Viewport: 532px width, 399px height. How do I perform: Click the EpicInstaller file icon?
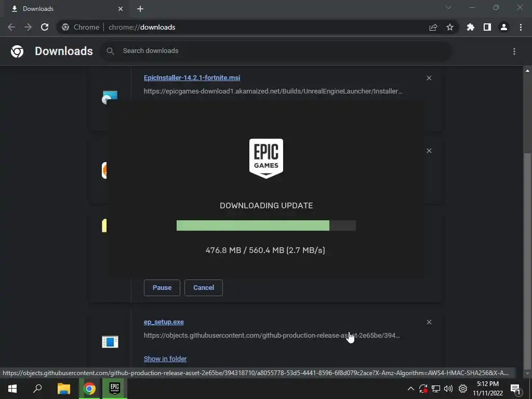coord(110,97)
